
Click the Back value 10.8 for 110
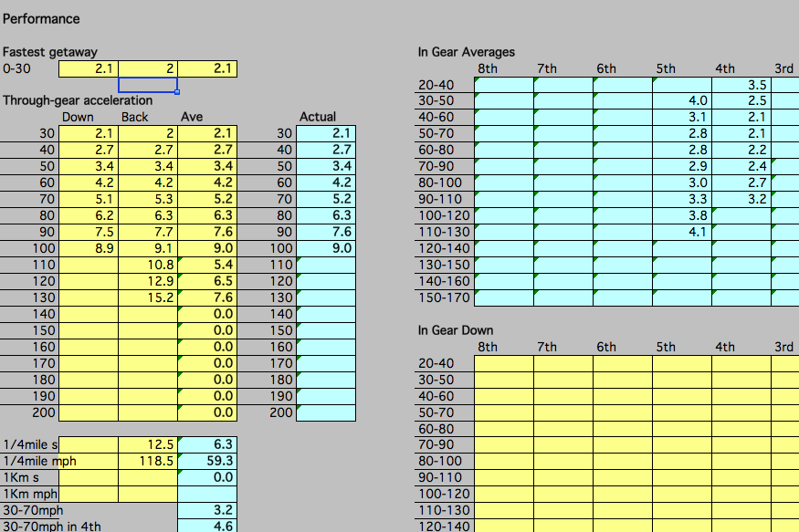(148, 265)
